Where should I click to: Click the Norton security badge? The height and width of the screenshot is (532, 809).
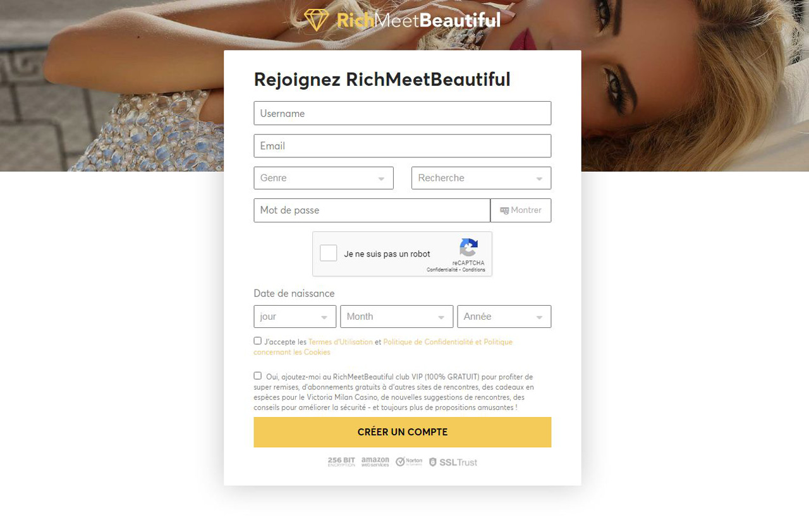coord(409,462)
